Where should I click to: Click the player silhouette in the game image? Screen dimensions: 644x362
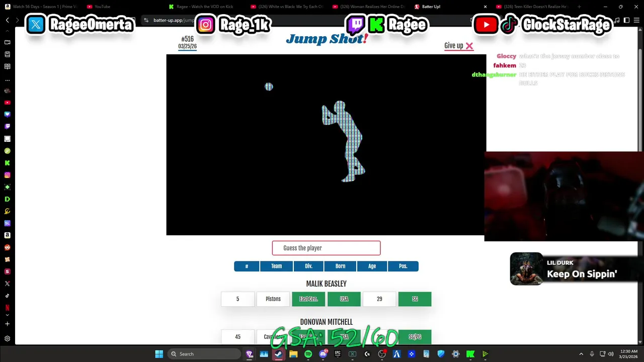coord(344,141)
